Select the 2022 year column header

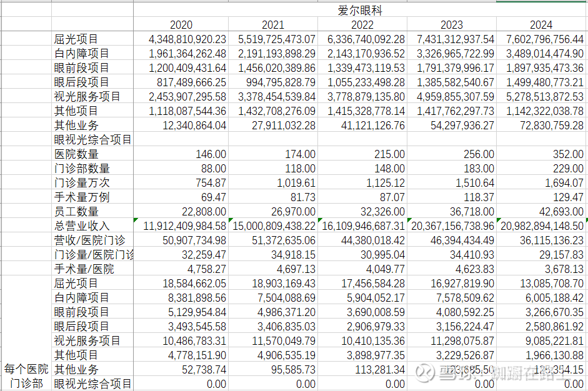pyautogui.click(x=362, y=24)
